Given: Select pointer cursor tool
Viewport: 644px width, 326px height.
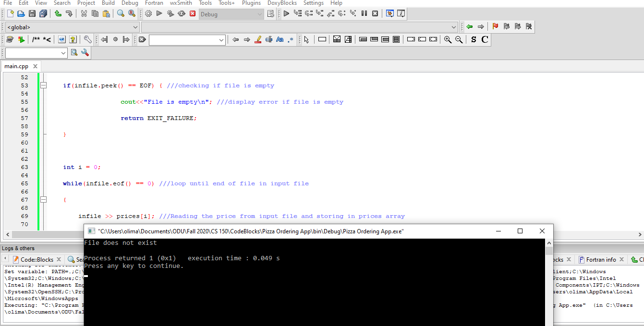Looking at the screenshot, I should [306, 39].
